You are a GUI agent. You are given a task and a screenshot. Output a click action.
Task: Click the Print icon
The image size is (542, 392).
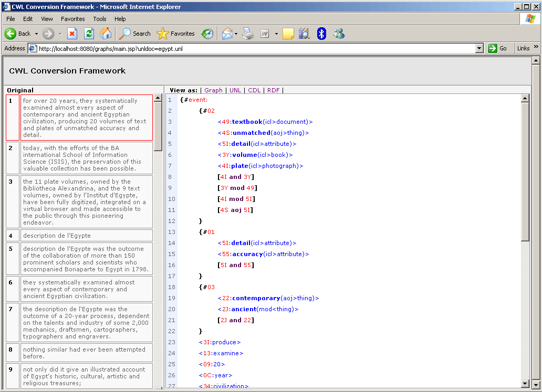tap(248, 34)
